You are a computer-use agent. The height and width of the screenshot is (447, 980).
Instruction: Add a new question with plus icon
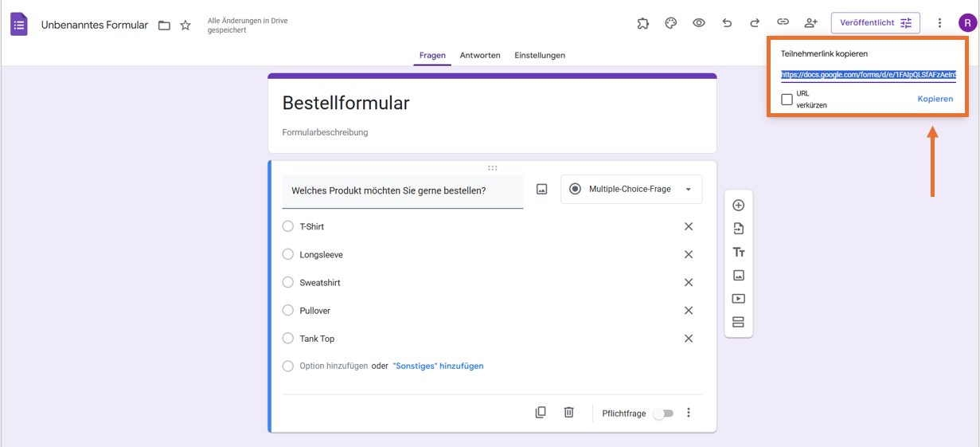739,206
